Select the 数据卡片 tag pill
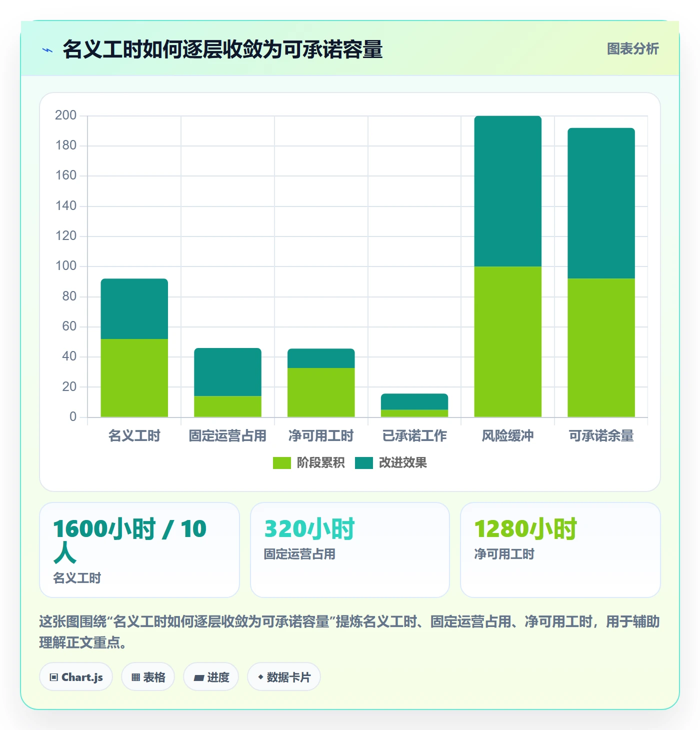Image resolution: width=700 pixels, height=730 pixels. tap(284, 677)
